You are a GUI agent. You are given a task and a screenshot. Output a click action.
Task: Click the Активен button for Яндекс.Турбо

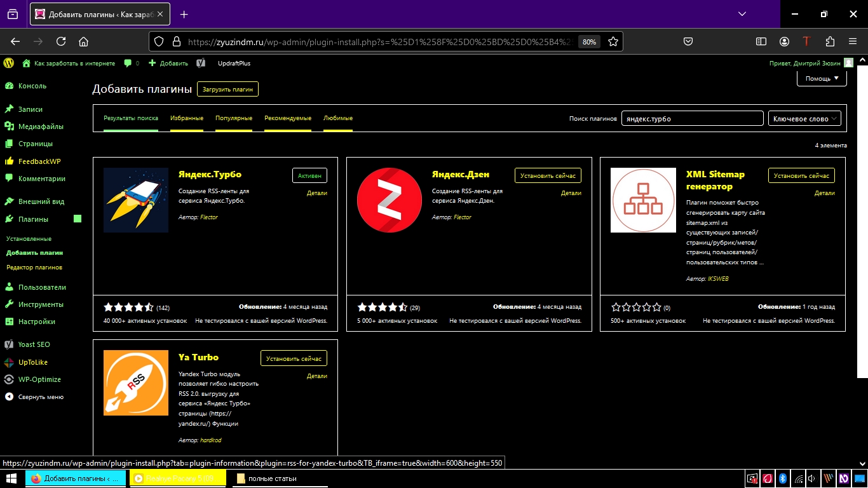(x=309, y=175)
